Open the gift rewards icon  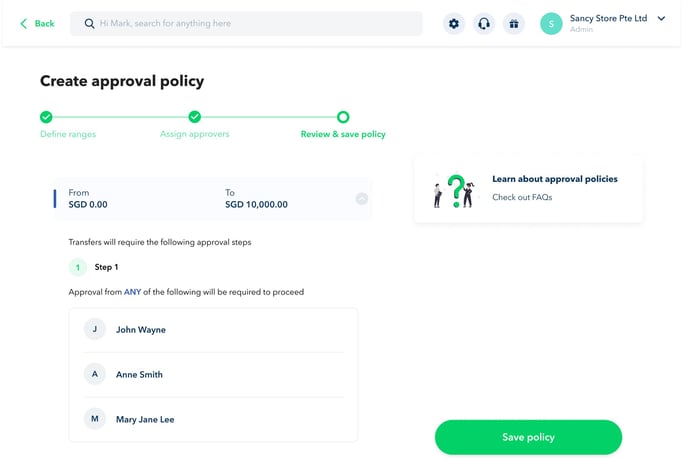[513, 23]
